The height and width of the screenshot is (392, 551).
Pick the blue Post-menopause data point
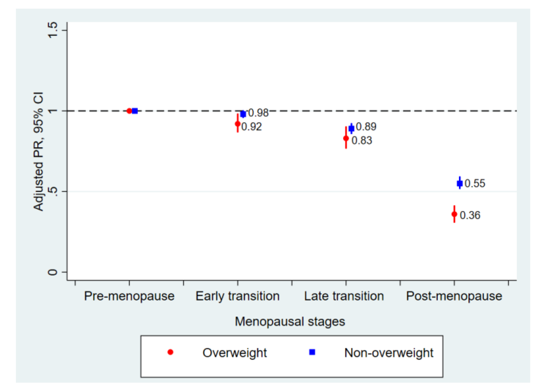460,183
